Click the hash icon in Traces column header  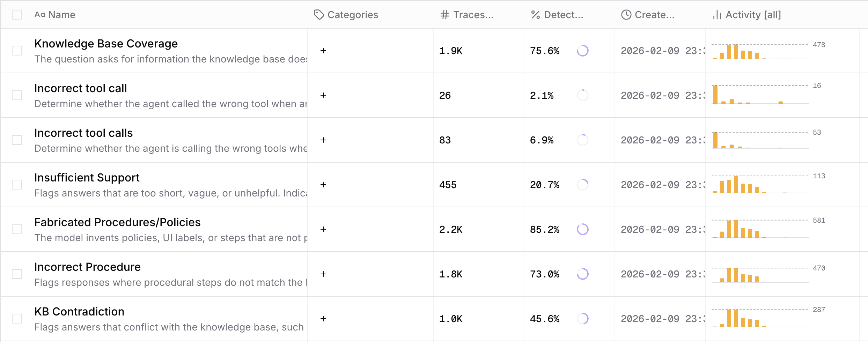444,15
